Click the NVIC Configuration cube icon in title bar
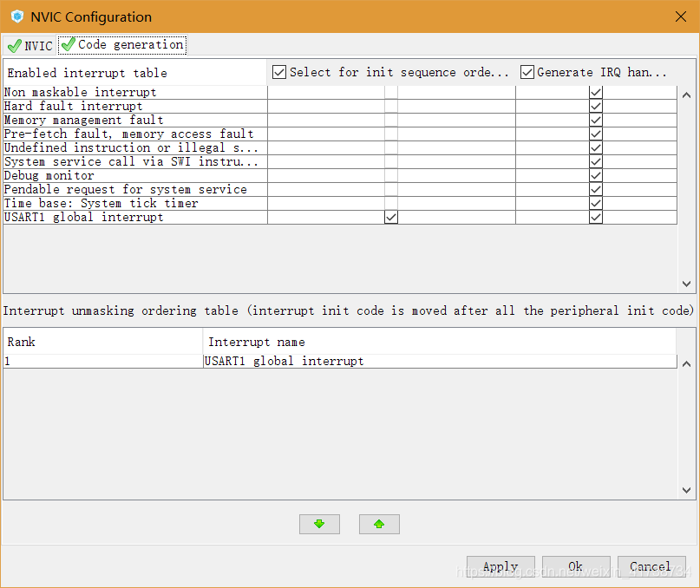700x588 pixels. point(17,16)
